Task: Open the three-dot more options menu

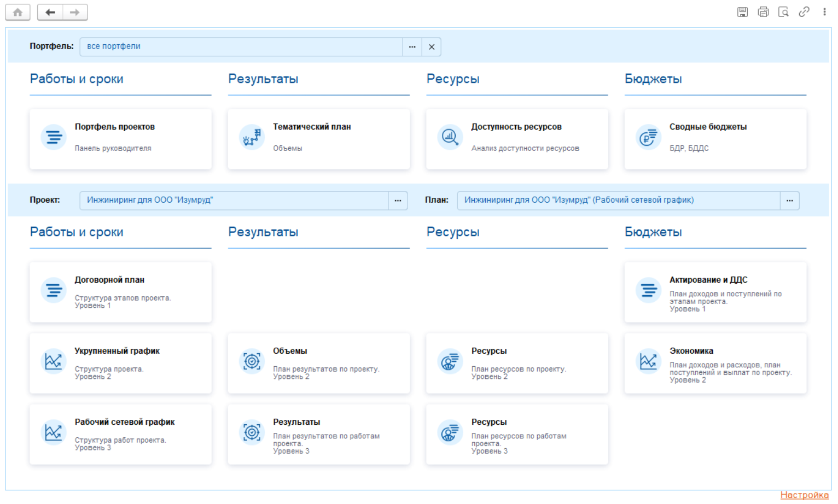Action: click(824, 12)
